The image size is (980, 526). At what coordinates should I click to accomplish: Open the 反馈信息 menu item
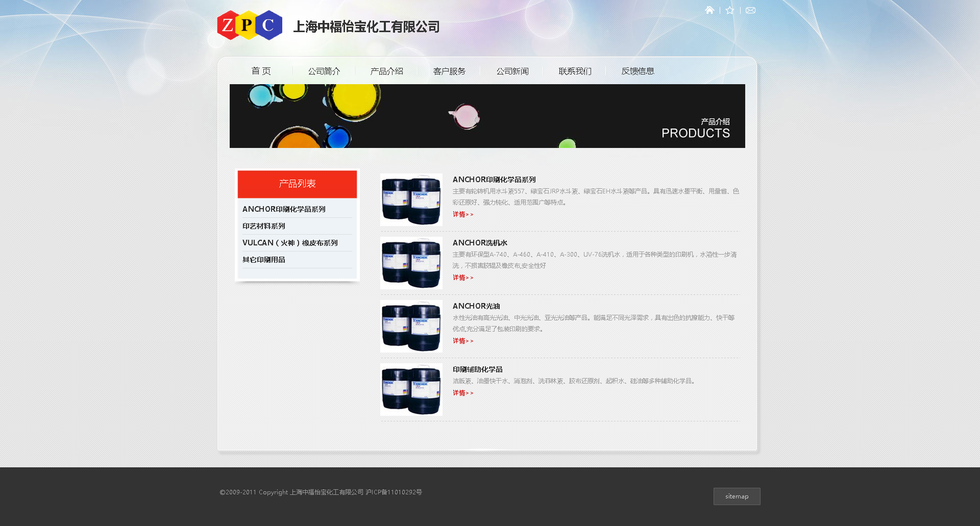pyautogui.click(x=638, y=71)
